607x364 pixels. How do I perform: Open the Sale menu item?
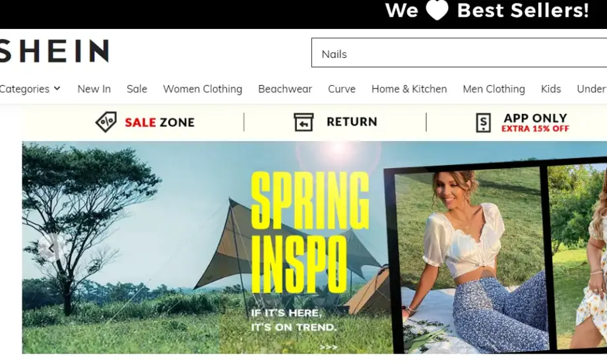(x=137, y=89)
